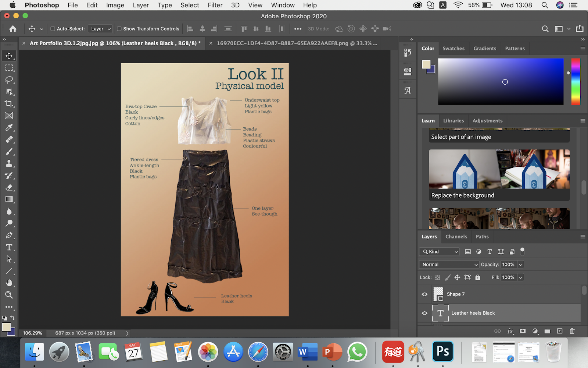
Task: Select the Hand tool
Action: point(9,283)
